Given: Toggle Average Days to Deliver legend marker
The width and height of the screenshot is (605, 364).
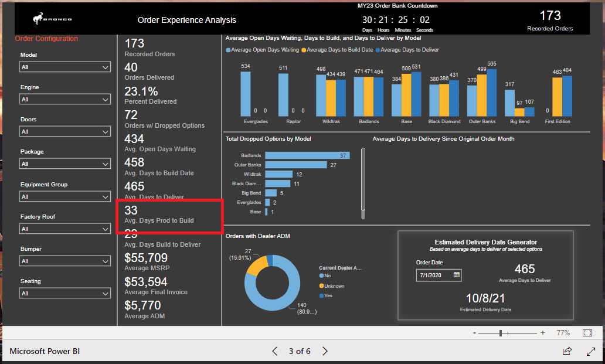Looking at the screenshot, I should coord(378,50).
